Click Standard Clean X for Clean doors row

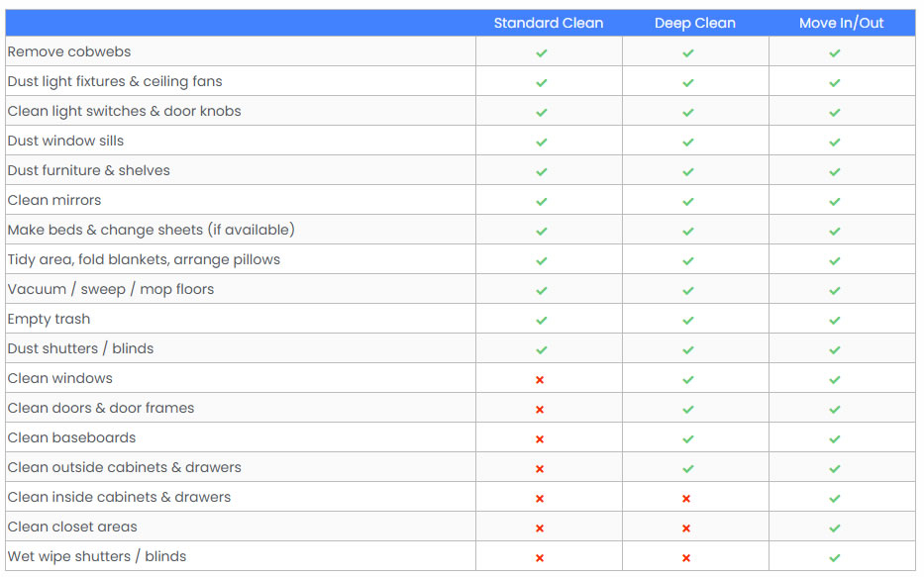point(540,410)
